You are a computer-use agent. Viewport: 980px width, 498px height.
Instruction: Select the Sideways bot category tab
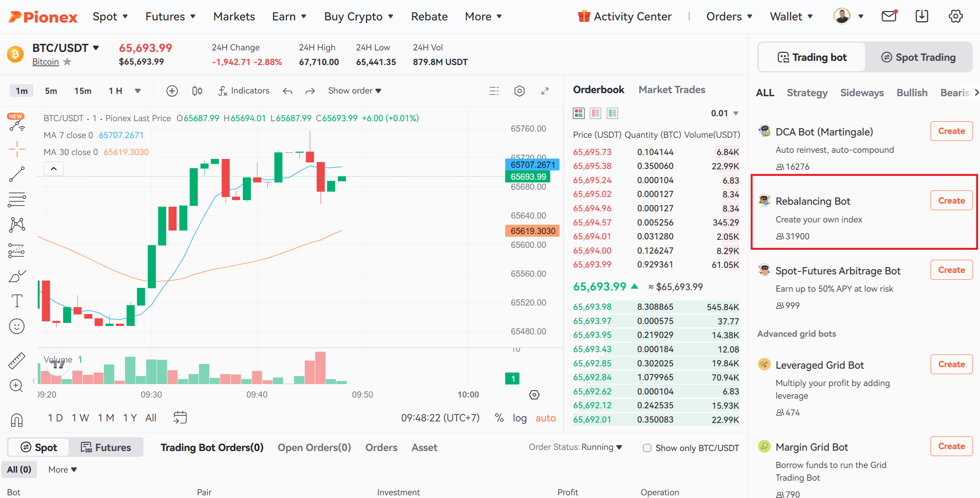862,93
